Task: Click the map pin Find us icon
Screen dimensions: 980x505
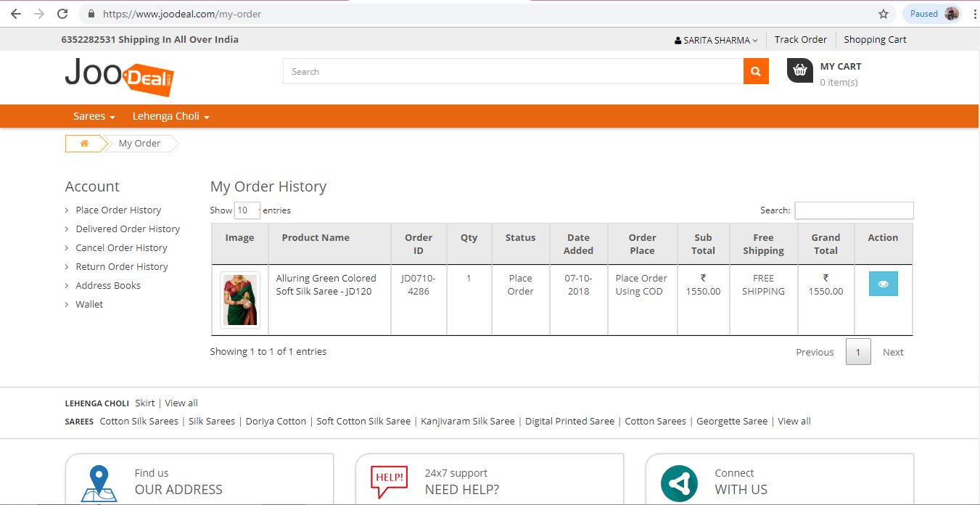Action: (x=99, y=484)
